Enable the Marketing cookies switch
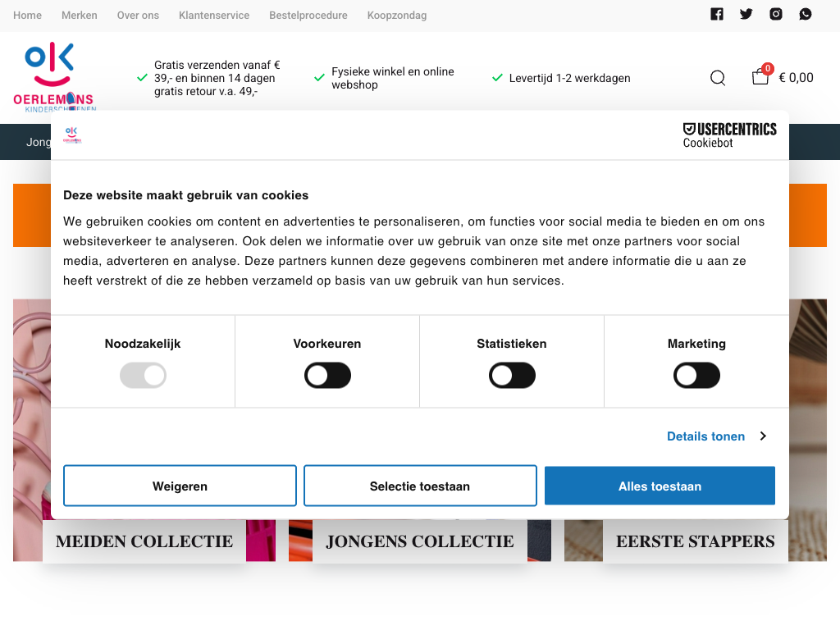The image size is (840, 630). tap(696, 376)
